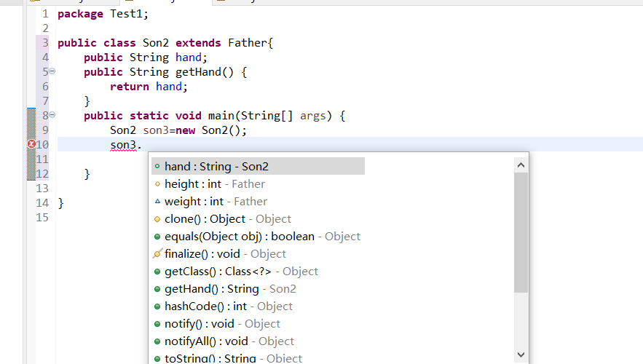Place cursor on 'package Test1;' line

[x=103, y=14]
